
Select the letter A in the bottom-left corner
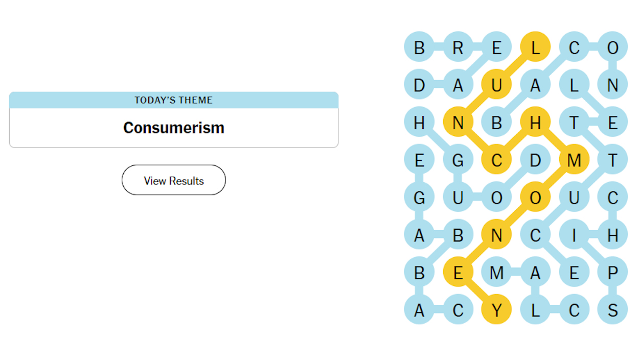click(419, 309)
